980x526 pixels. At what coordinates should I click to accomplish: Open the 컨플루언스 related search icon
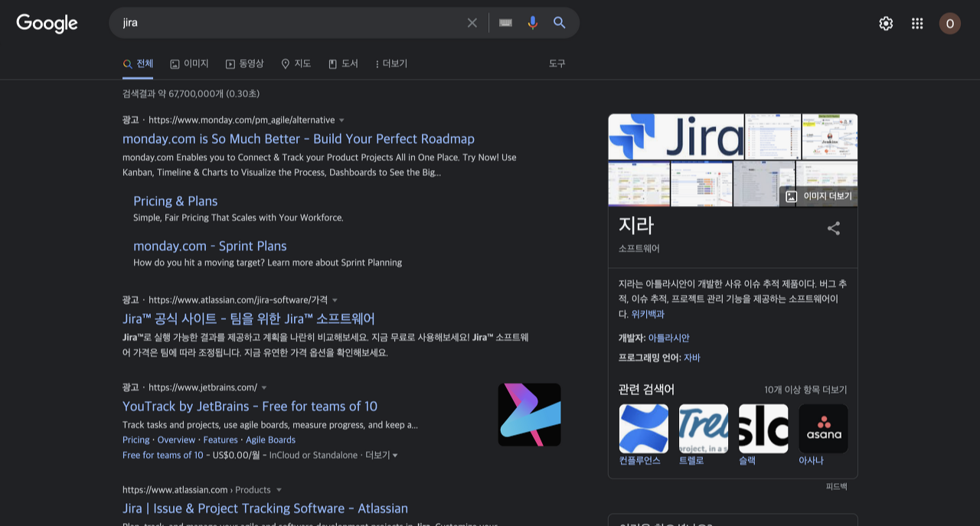tap(644, 429)
